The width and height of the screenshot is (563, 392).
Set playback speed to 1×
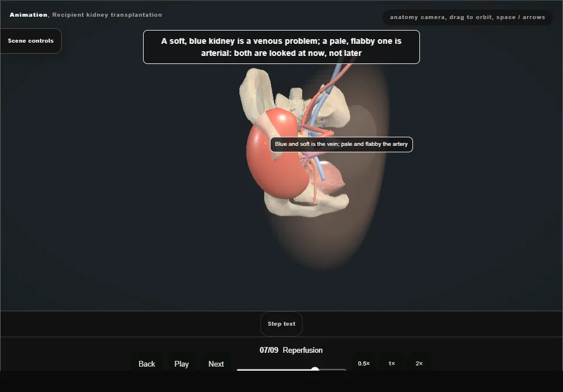tap(391, 363)
